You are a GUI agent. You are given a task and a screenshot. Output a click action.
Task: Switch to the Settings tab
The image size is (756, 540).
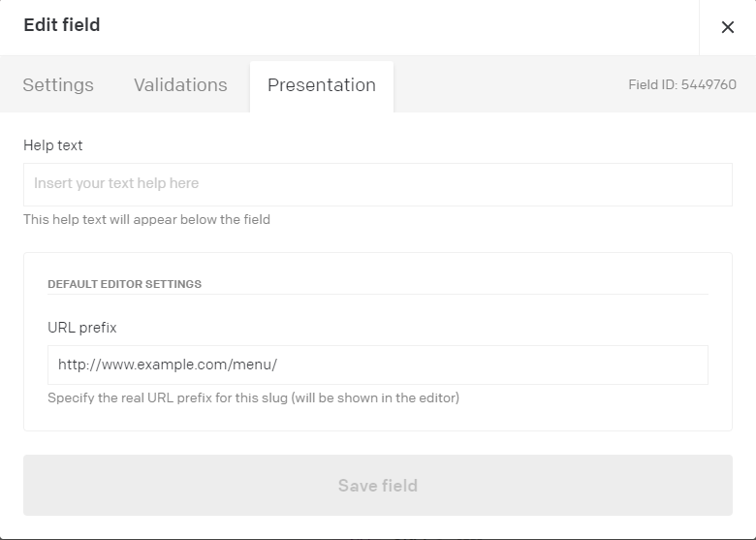point(58,85)
